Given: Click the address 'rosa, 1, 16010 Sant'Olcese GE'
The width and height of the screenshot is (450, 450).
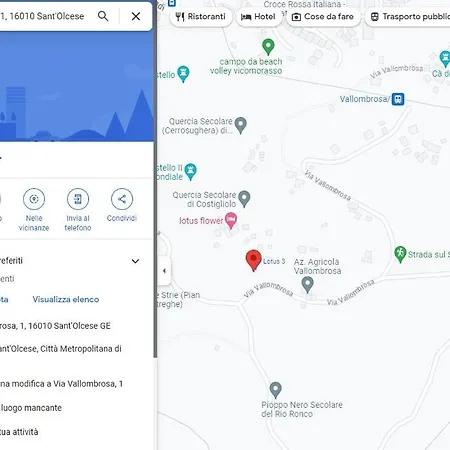Looking at the screenshot, I should (55, 326).
